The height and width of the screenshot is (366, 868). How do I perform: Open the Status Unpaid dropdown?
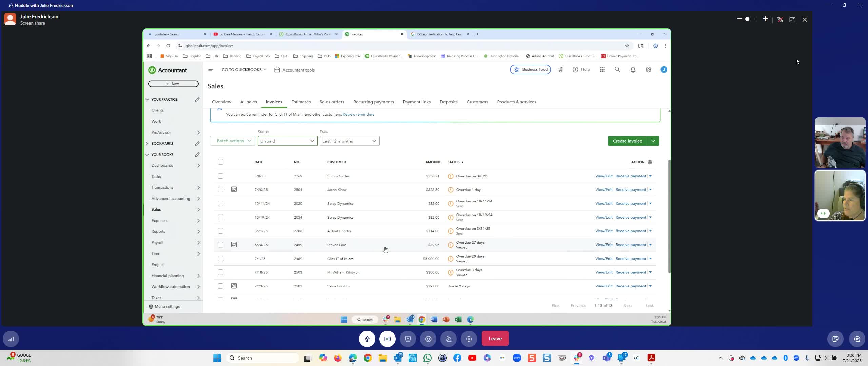point(288,141)
